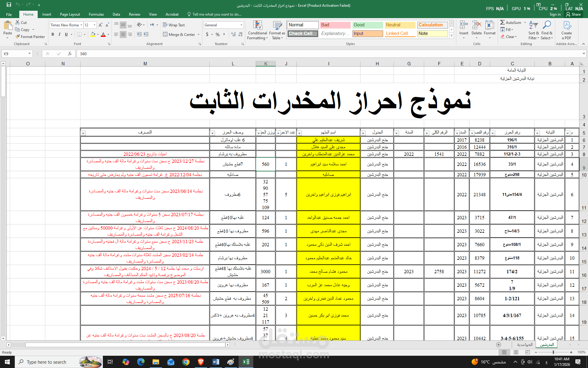Open Google Chrome from the taskbar
The image size is (588, 368).
pos(186,362)
